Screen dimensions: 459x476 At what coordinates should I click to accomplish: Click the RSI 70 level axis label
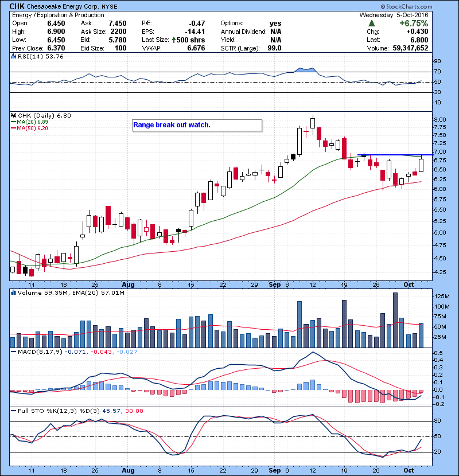[437, 72]
